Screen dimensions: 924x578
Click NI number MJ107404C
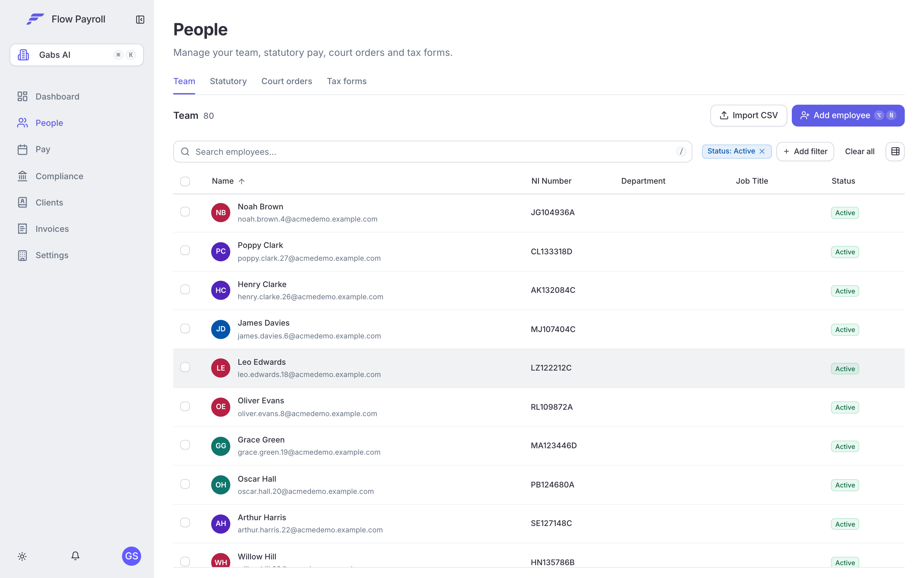(553, 329)
